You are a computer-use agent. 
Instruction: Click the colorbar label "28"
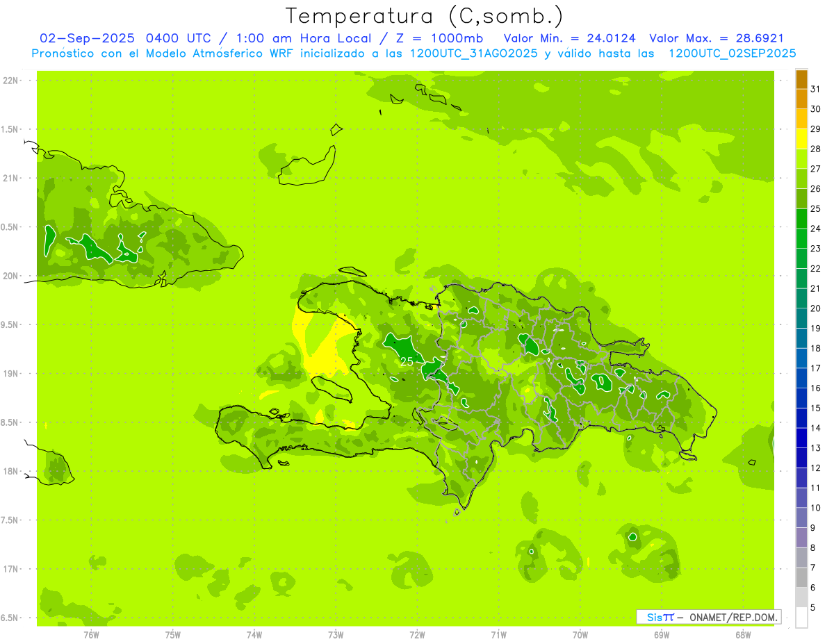coord(815,149)
